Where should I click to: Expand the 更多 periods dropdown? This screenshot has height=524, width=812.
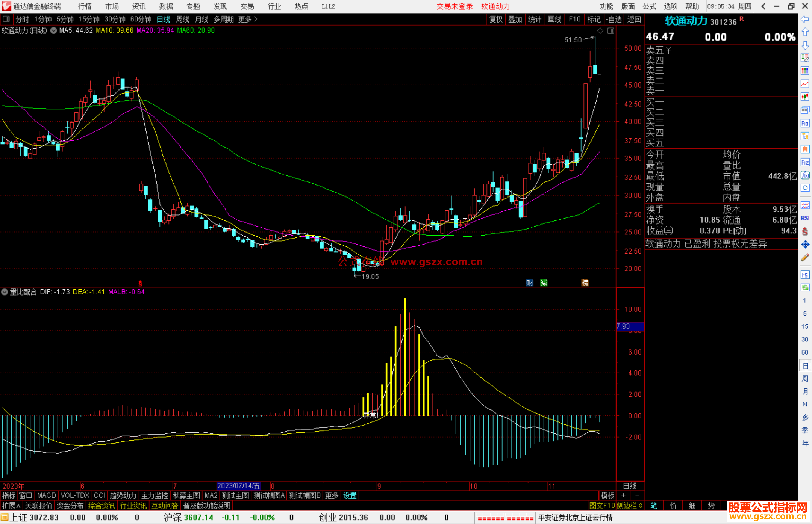pyautogui.click(x=248, y=19)
